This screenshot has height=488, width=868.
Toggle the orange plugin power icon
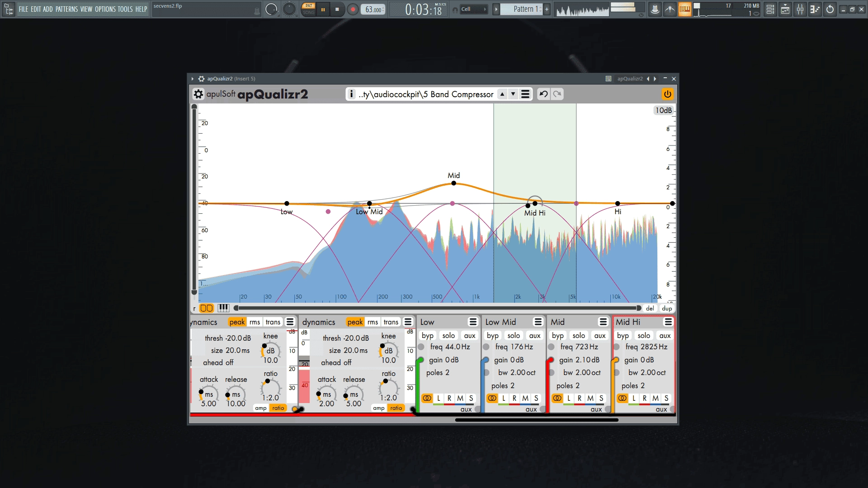pyautogui.click(x=667, y=94)
